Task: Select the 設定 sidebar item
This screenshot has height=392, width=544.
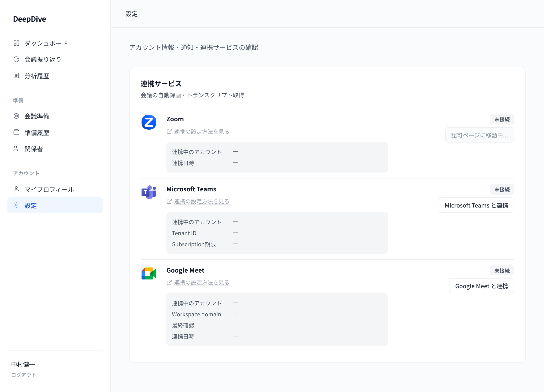Action: coord(55,205)
